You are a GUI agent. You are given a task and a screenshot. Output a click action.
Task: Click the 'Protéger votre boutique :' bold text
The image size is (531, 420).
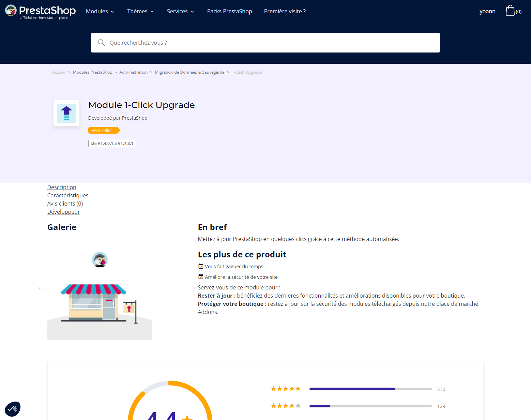[232, 304]
